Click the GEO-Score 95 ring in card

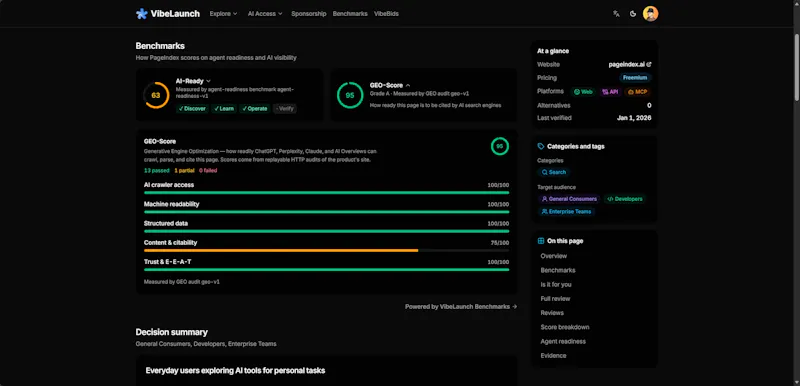tap(350, 95)
